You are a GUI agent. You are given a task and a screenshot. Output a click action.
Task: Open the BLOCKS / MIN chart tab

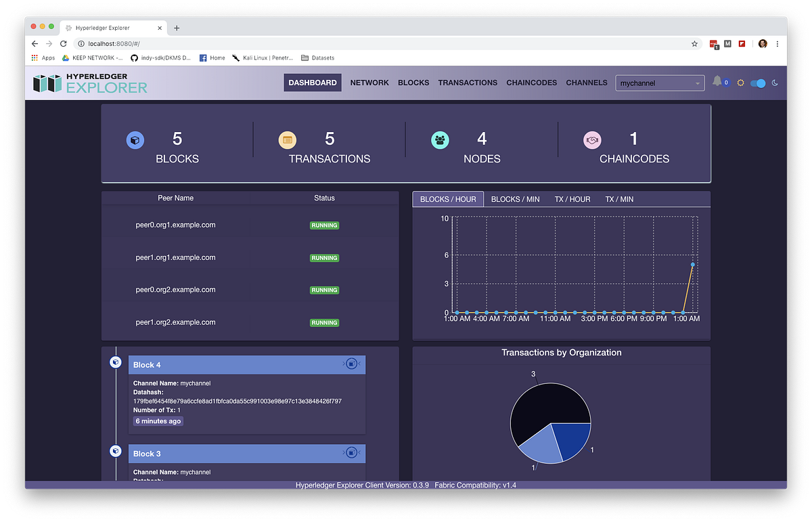click(x=515, y=198)
